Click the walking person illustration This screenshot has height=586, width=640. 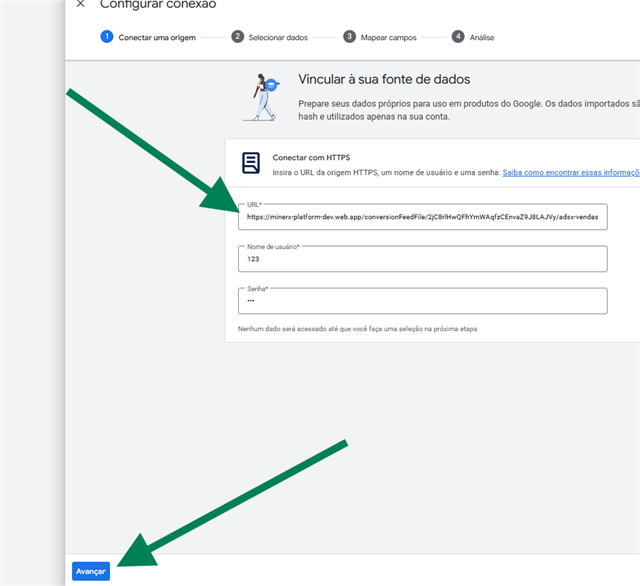point(262,97)
